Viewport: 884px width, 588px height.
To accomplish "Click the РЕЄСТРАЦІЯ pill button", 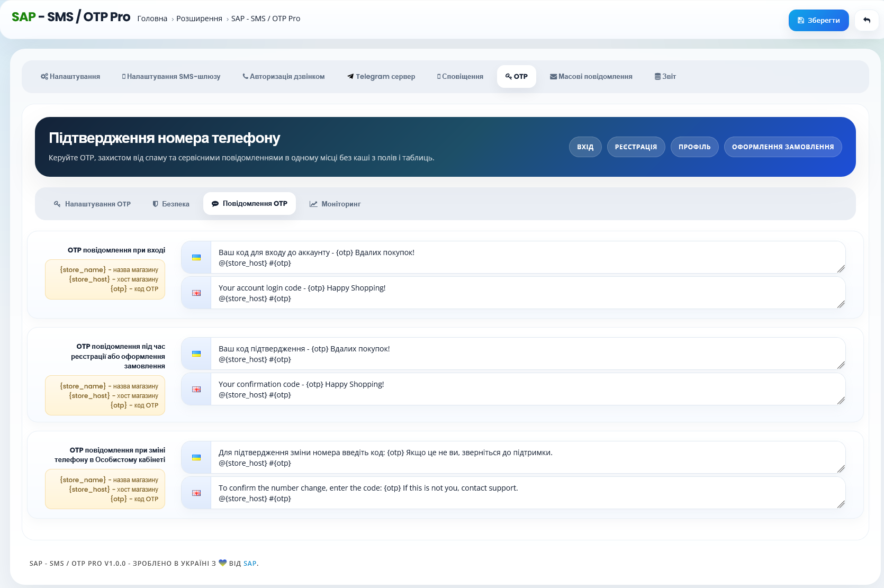I will [x=636, y=147].
